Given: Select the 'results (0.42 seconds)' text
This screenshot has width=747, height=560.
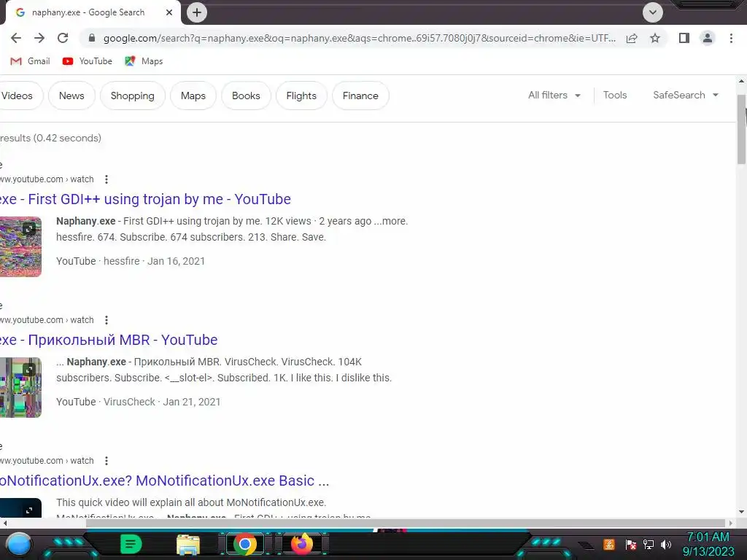Looking at the screenshot, I should (50, 138).
